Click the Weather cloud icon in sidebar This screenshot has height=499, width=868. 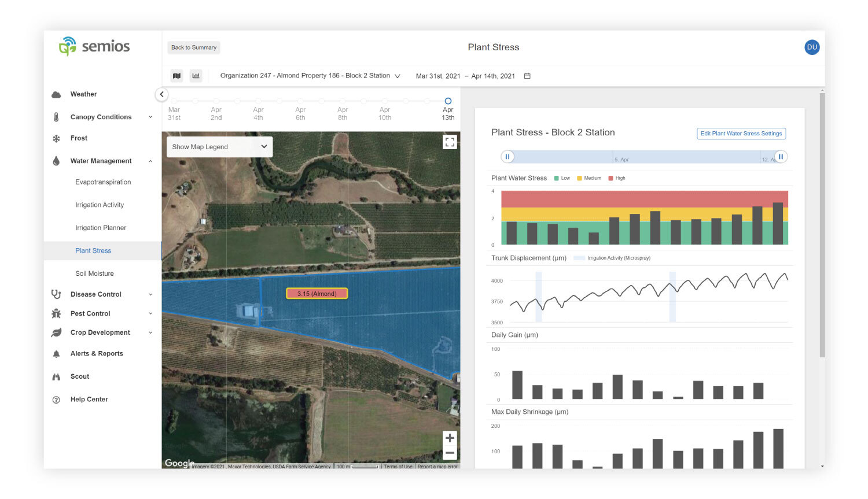[x=56, y=94]
